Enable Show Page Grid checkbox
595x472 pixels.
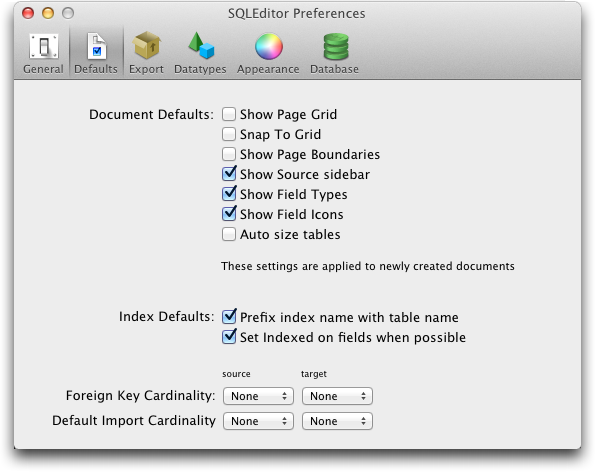pyautogui.click(x=229, y=114)
